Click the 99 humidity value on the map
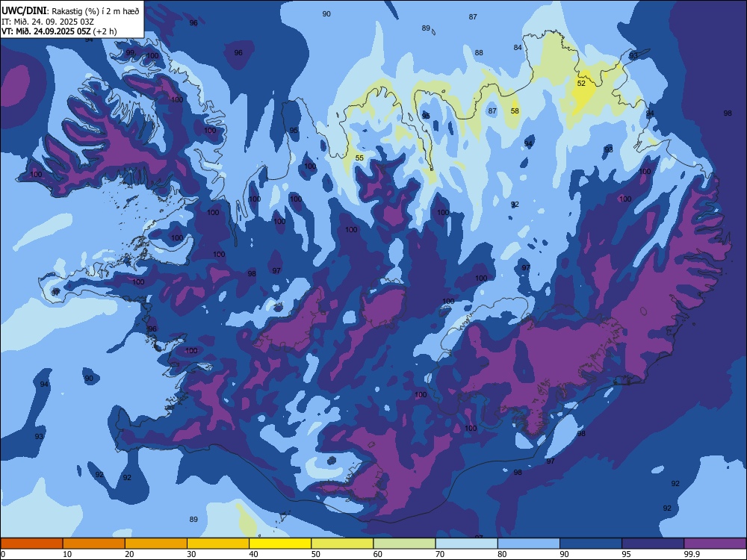 130,53
